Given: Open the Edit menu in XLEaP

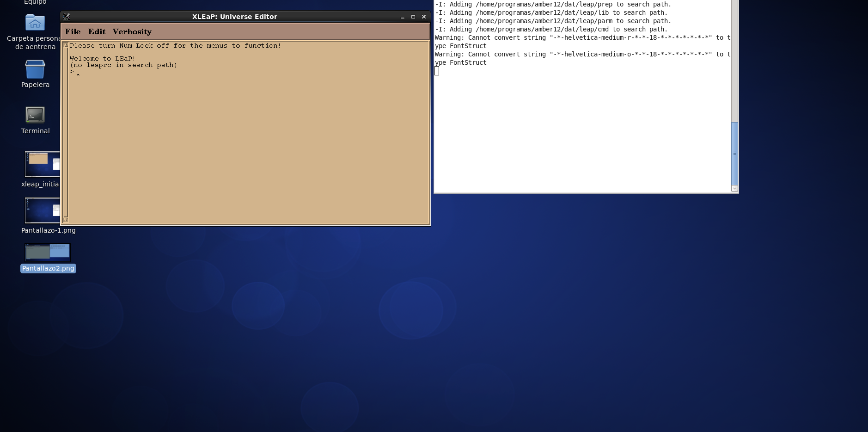Looking at the screenshot, I should [97, 31].
